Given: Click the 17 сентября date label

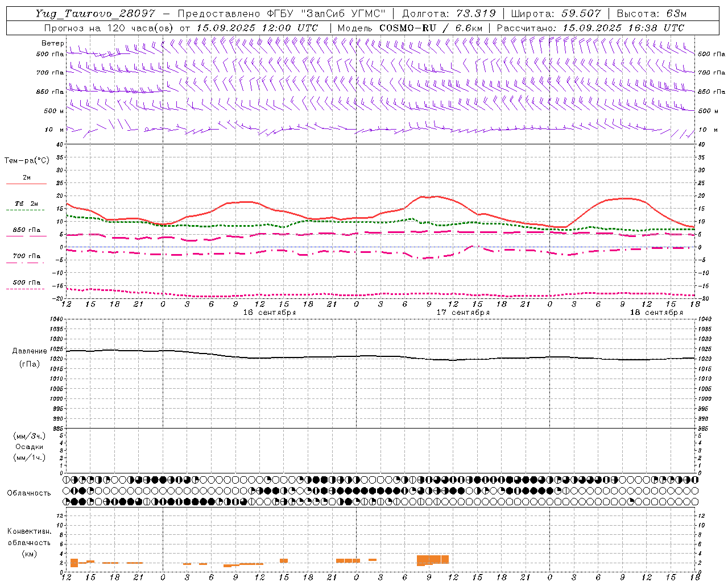Looking at the screenshot, I should click(462, 313).
